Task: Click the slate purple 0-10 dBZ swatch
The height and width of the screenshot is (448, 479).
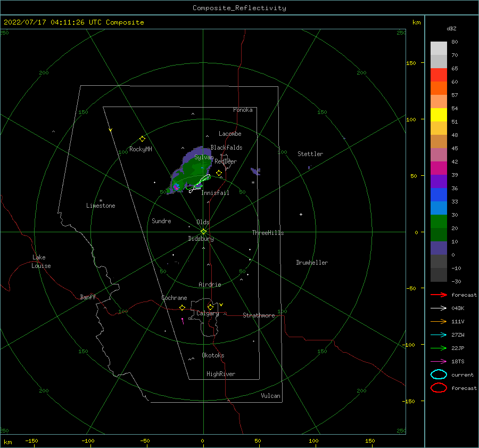Action: click(x=439, y=248)
